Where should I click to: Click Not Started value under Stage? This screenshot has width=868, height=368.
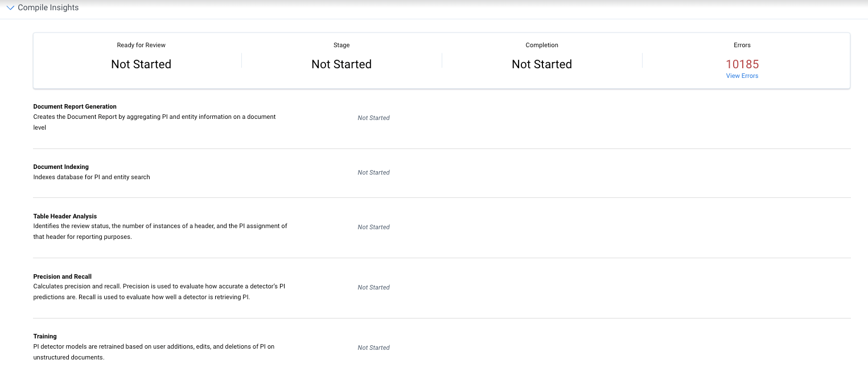coord(342,64)
